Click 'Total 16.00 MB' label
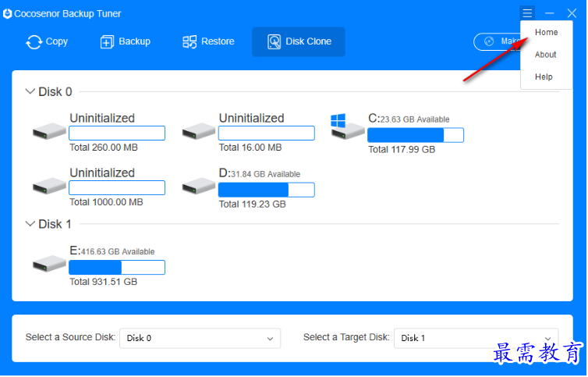Screen dimensions: 588x377 tap(250, 148)
